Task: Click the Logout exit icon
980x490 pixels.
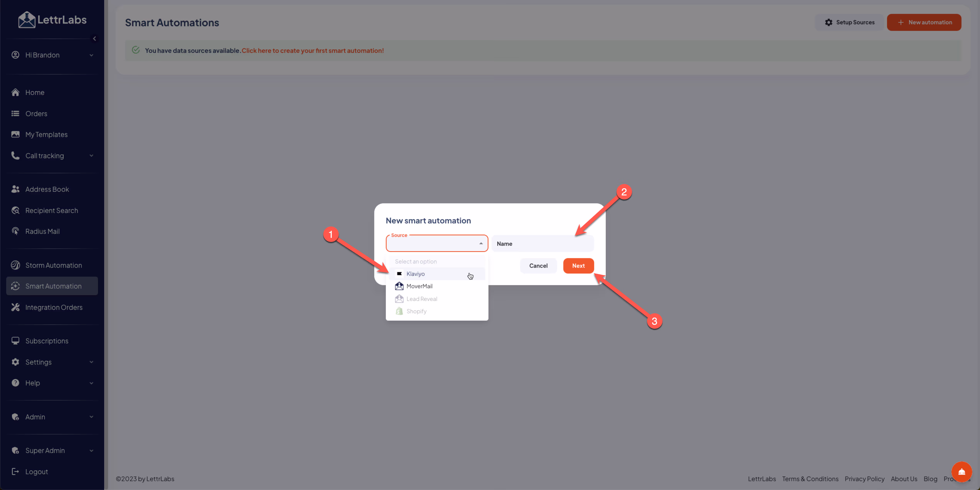Action: click(15, 472)
